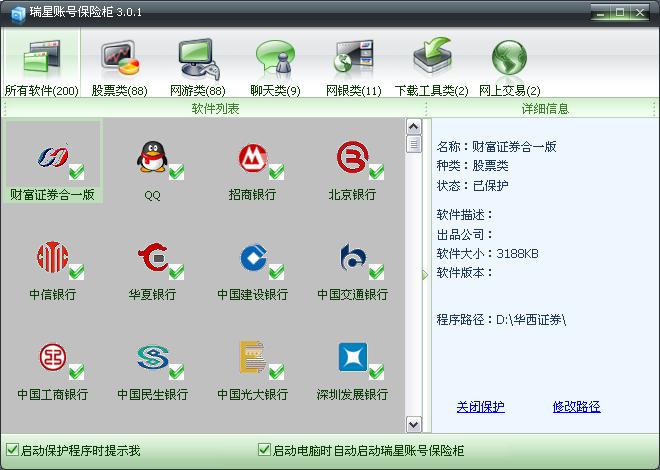This screenshot has height=470, width=660.
Task: Open 网上交易(2) online trading category
Action: (x=509, y=58)
